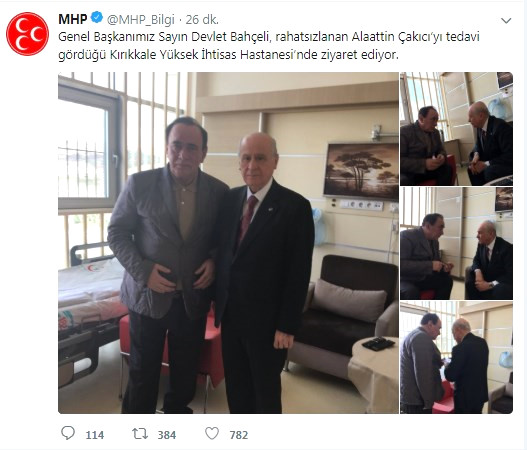Viewport: 527px width, 450px height.
Task: Click the 384 retweets count
Action: pyautogui.click(x=167, y=435)
